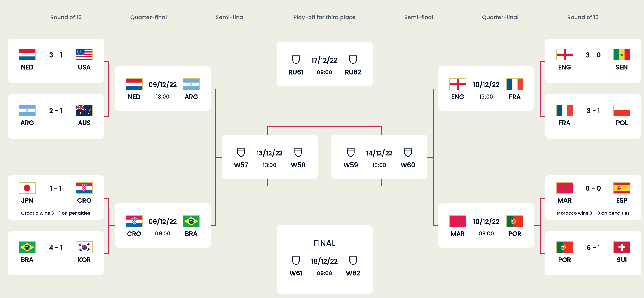Click the Switzerland flag icon
Viewport: 644px width, 298px height.
(x=622, y=247)
